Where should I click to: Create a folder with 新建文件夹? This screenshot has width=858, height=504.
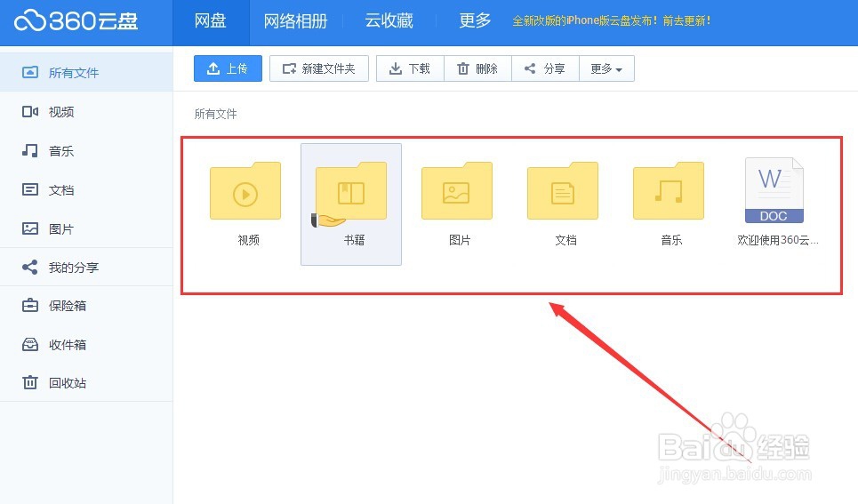(319, 68)
